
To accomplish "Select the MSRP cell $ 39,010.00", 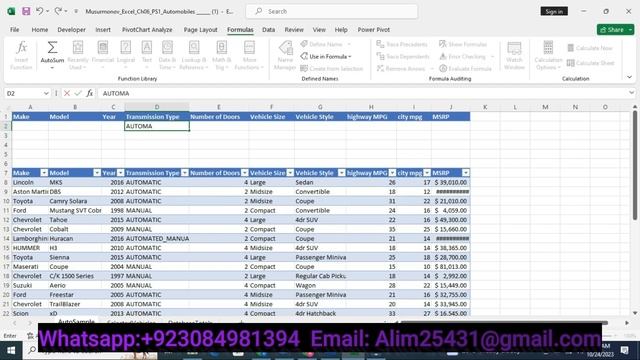I will click(x=451, y=182).
